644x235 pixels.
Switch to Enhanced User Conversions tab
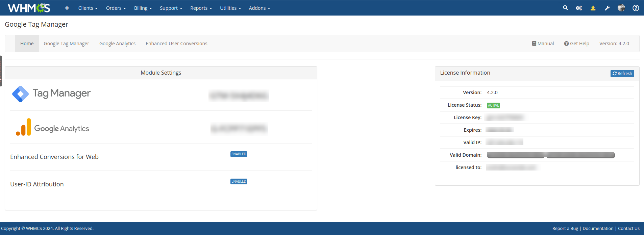tap(176, 44)
